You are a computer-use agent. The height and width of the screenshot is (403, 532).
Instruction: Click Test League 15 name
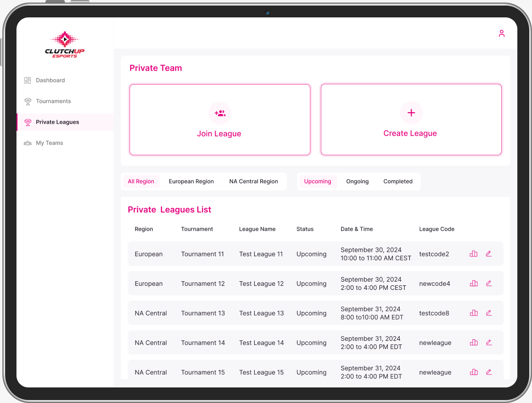[261, 372]
